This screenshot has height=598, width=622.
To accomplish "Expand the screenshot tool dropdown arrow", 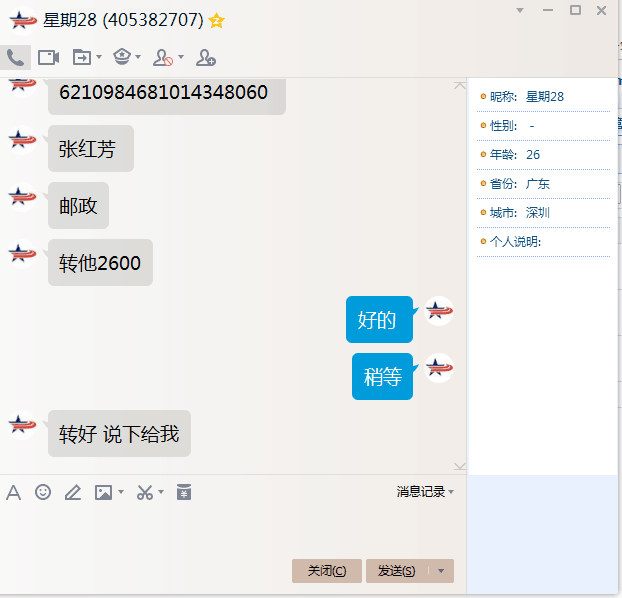I will [160, 492].
